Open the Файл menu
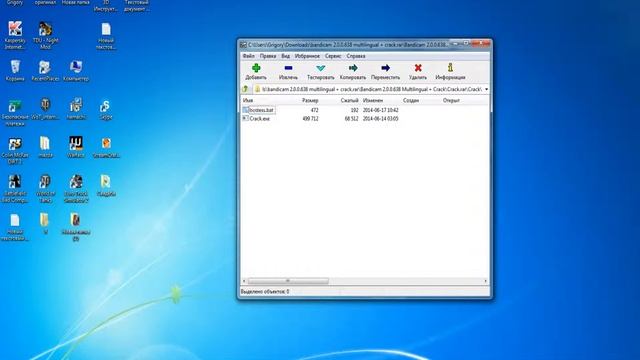Viewport: 640px width, 360px height. pyautogui.click(x=248, y=56)
